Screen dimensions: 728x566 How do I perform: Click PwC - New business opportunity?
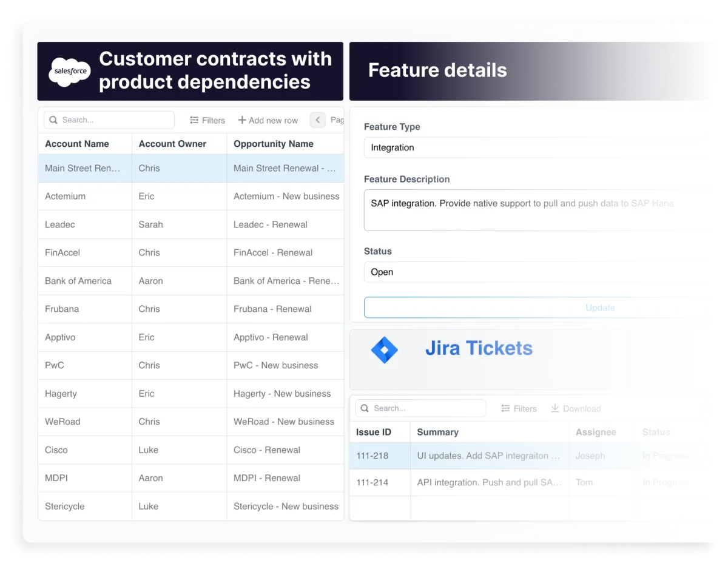pyautogui.click(x=276, y=365)
